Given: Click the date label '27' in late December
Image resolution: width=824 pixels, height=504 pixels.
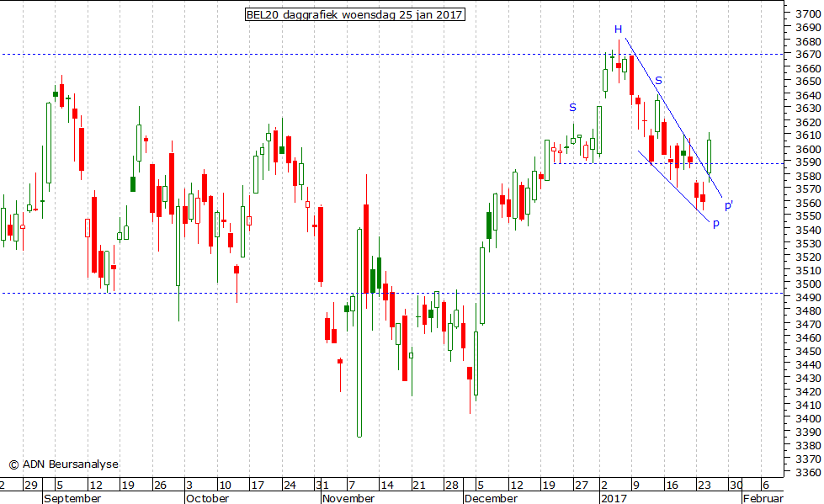Looking at the screenshot, I should click(582, 485).
